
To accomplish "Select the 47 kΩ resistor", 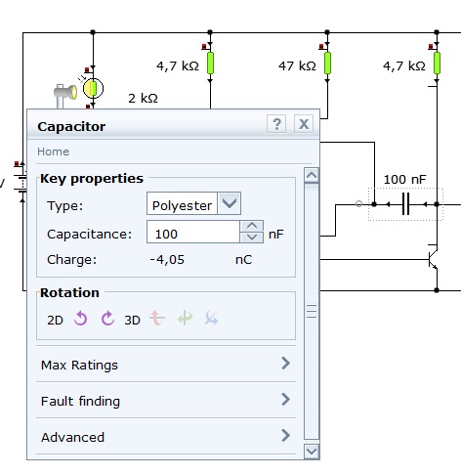I will 327,64.
